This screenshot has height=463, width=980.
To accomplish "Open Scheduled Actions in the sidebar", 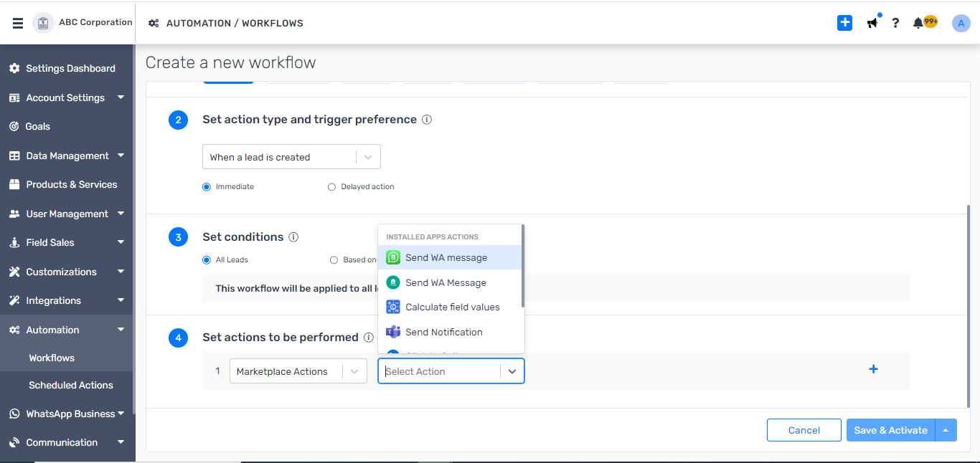I will 71,385.
